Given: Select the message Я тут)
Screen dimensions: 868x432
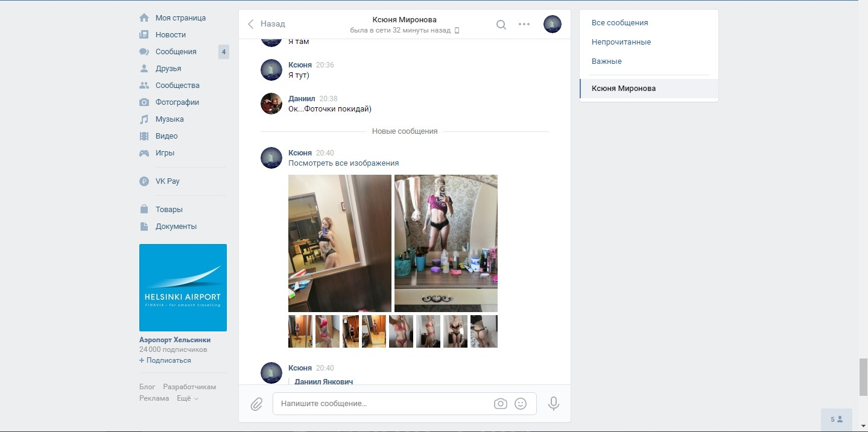Looking at the screenshot, I should click(x=299, y=75).
